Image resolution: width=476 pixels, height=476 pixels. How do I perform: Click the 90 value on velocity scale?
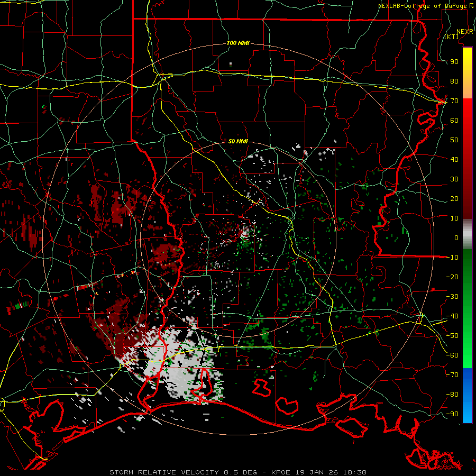454,62
